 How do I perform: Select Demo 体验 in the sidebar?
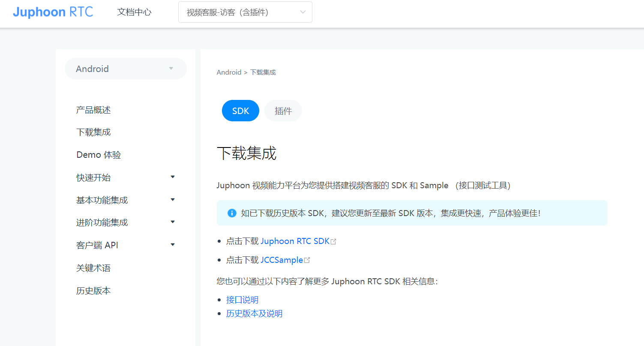(x=99, y=155)
